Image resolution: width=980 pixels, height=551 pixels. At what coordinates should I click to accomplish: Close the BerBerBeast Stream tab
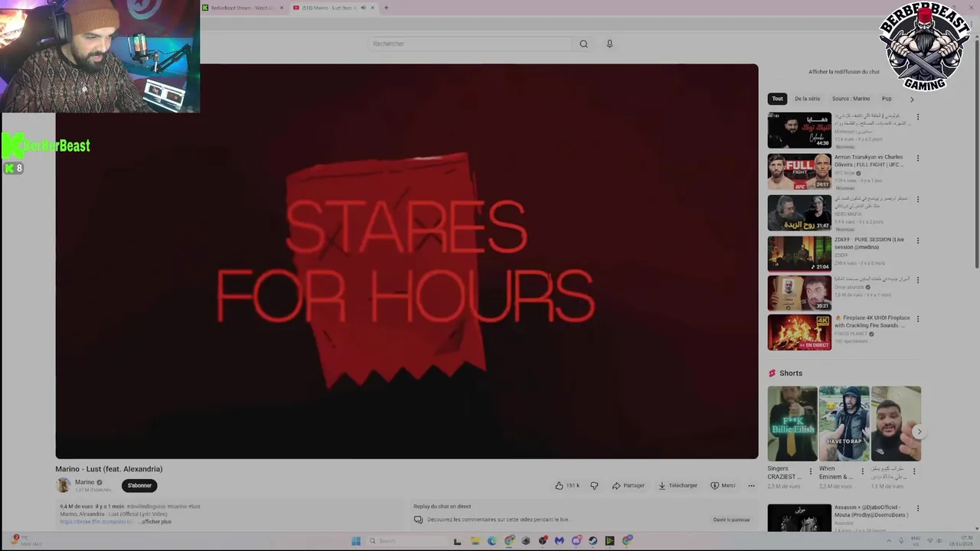click(282, 8)
